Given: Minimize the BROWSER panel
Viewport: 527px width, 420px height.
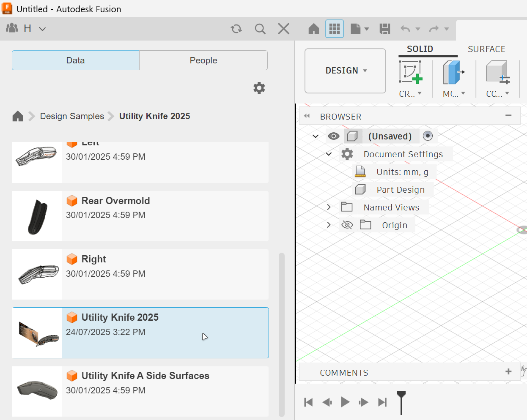Looking at the screenshot, I should pos(508,115).
